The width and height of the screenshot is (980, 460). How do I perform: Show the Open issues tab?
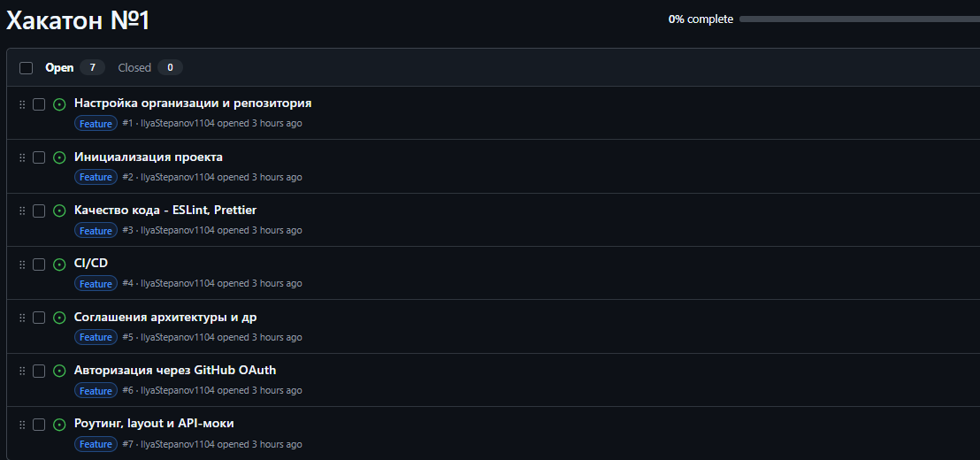click(59, 67)
